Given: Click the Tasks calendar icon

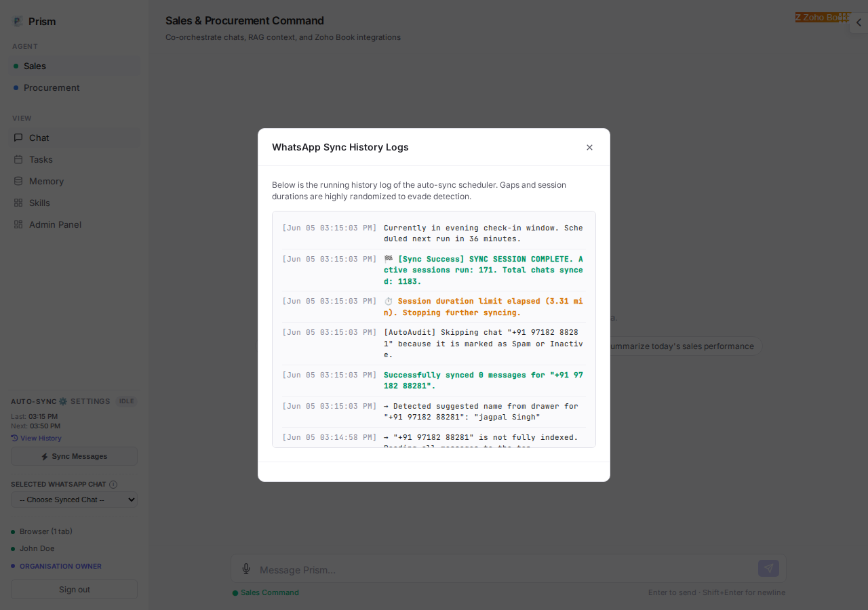Looking at the screenshot, I should (x=18, y=159).
